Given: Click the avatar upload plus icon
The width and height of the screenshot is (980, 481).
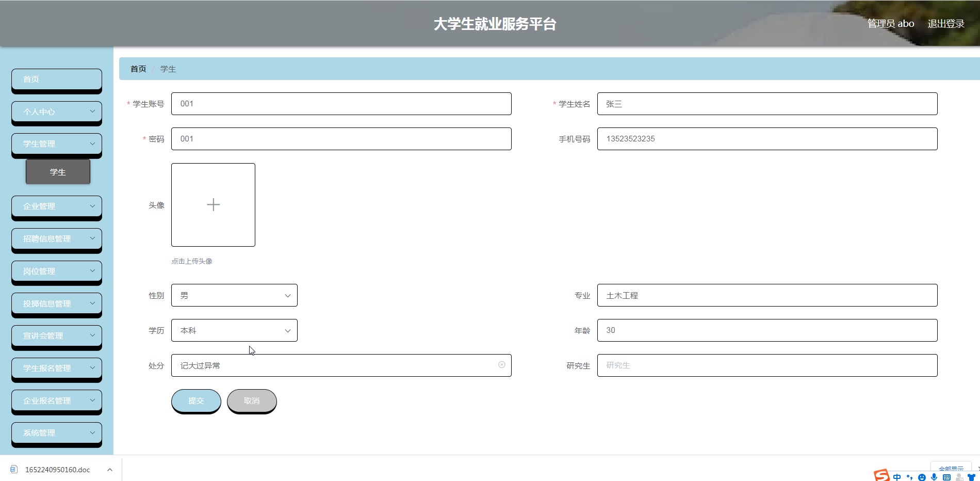Looking at the screenshot, I should 213,204.
